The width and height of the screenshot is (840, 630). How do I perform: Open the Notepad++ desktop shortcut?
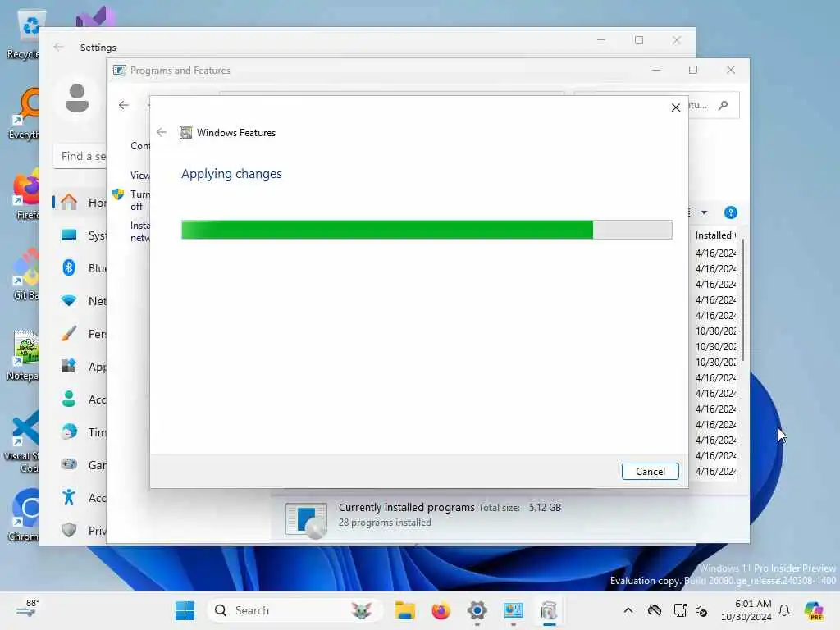tap(24, 354)
